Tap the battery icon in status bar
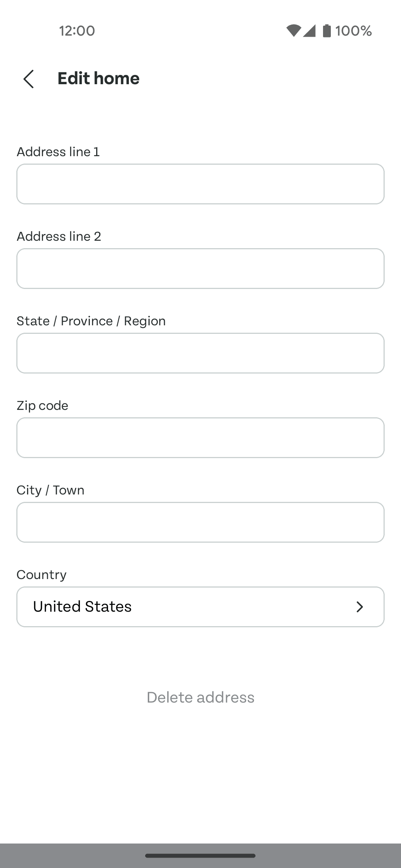This screenshot has height=868, width=401. pyautogui.click(x=327, y=30)
